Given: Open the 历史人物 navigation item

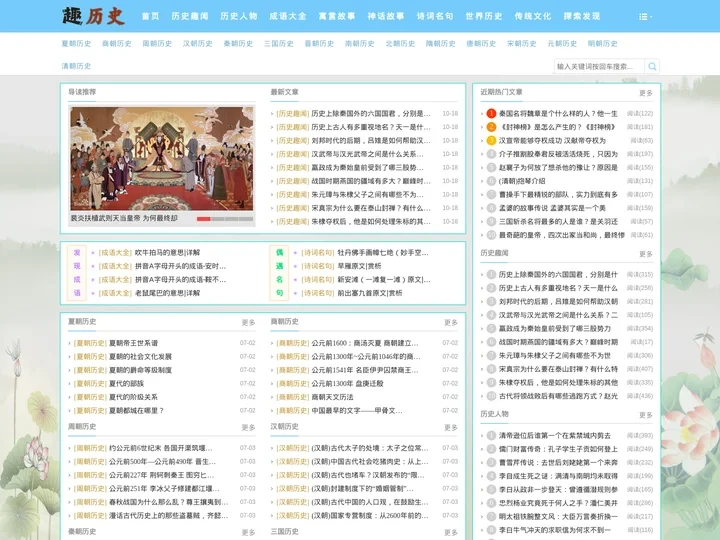Looking at the screenshot, I should [x=239, y=16].
